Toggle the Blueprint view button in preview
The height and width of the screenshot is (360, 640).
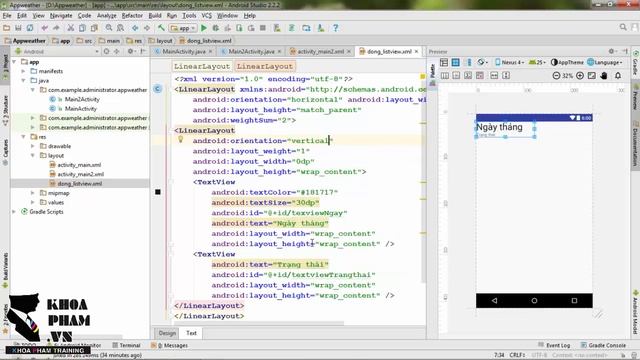click(x=456, y=62)
